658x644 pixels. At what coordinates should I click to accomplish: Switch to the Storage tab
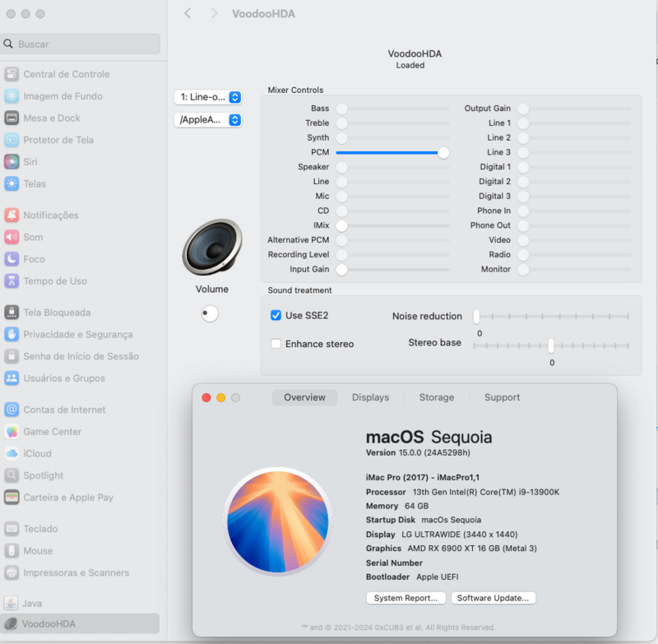point(436,397)
